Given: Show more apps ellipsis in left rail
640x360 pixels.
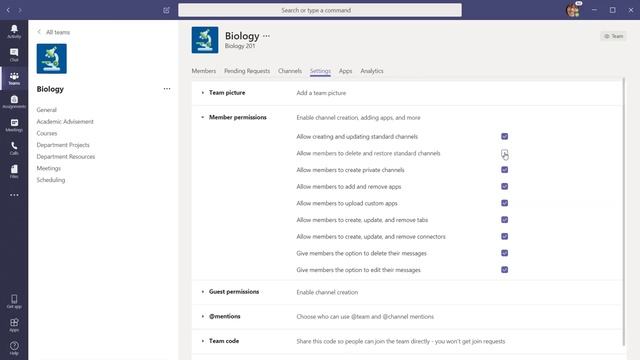Looking at the screenshot, I should 14,195.
